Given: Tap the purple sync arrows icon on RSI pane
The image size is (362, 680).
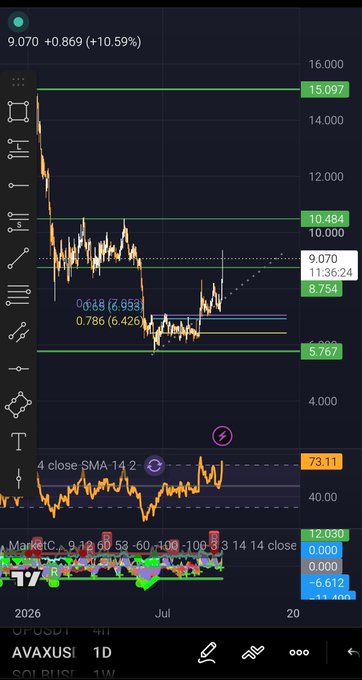Looking at the screenshot, I should 154,466.
